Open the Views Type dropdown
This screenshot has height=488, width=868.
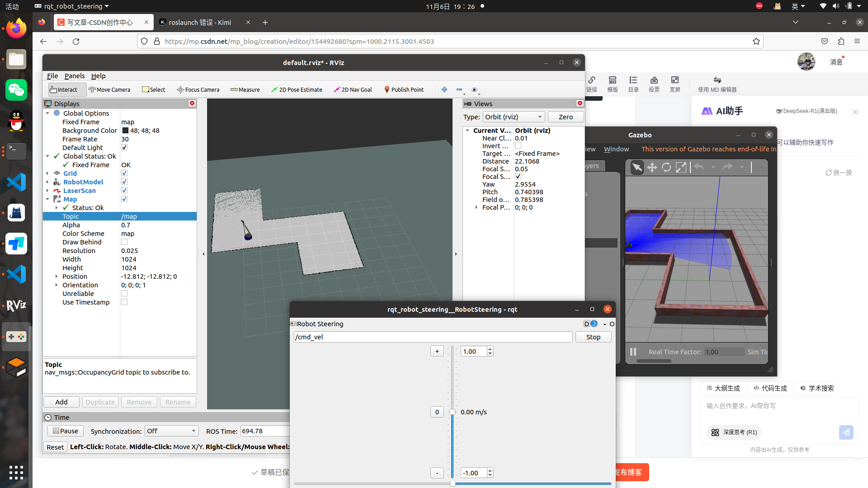(x=514, y=117)
